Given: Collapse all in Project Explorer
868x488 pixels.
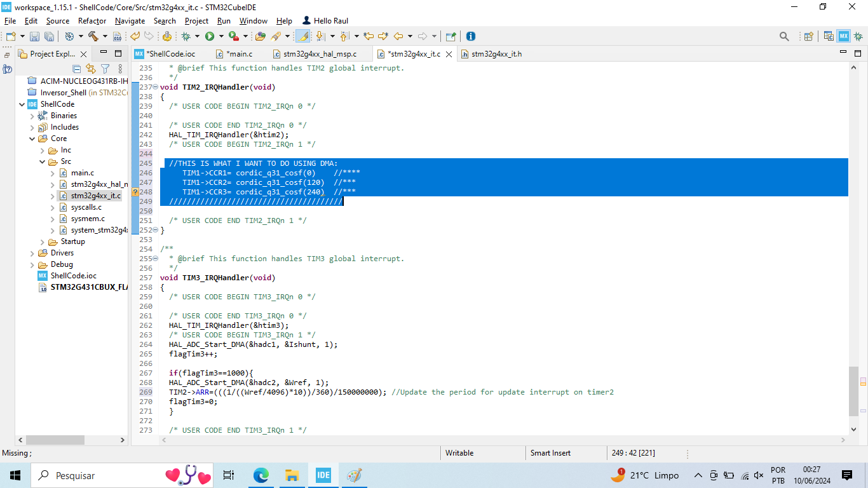Looking at the screenshot, I should (77, 69).
